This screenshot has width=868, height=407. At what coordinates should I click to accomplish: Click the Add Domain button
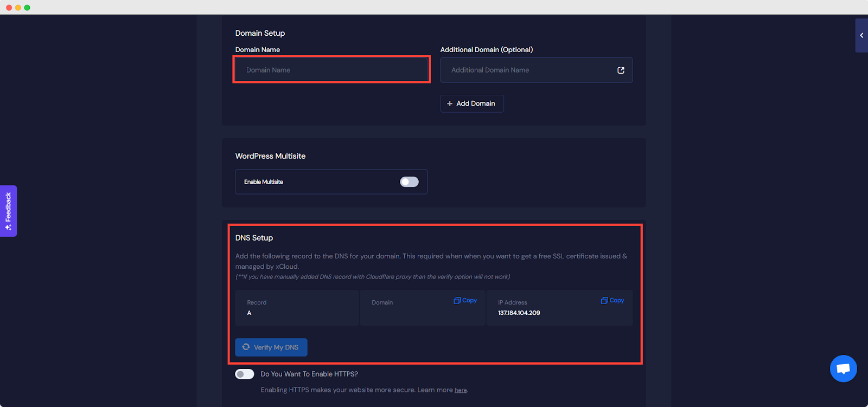(472, 104)
